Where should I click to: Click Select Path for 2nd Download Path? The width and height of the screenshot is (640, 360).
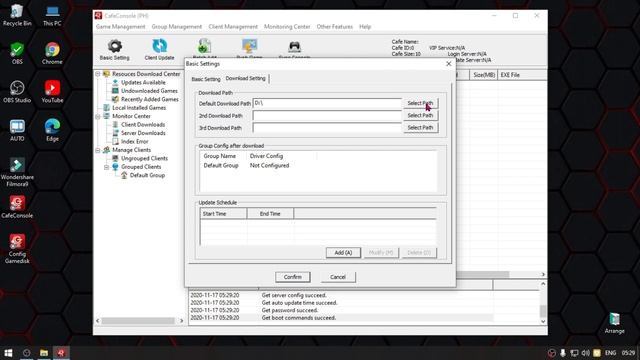pos(420,116)
